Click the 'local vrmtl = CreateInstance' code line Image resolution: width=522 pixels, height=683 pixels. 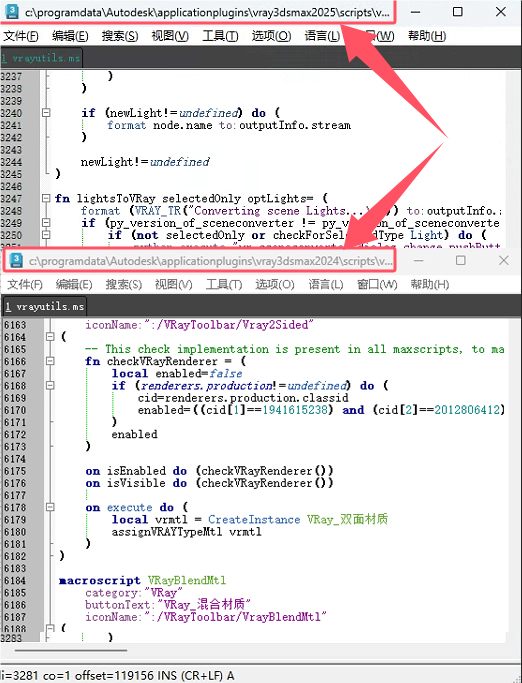(250, 520)
